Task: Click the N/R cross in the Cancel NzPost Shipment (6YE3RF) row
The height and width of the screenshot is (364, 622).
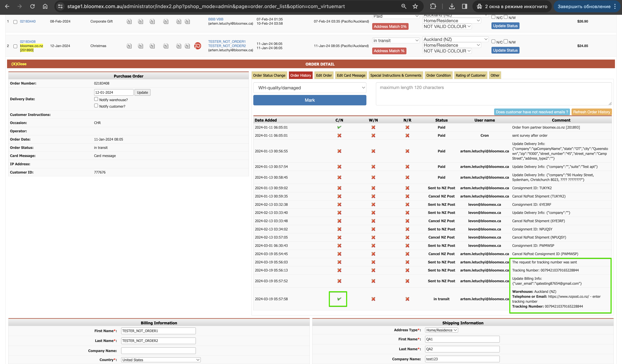Action: tap(407, 221)
